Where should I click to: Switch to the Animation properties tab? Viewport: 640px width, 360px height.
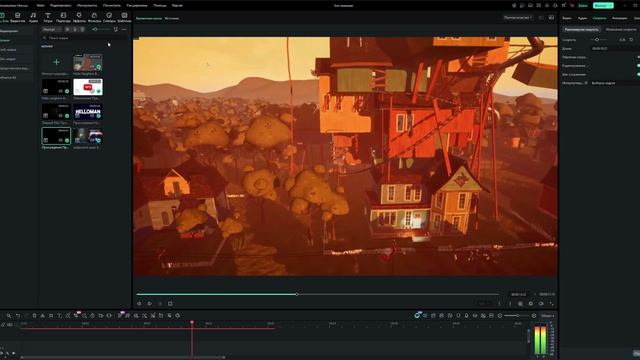pyautogui.click(x=619, y=18)
